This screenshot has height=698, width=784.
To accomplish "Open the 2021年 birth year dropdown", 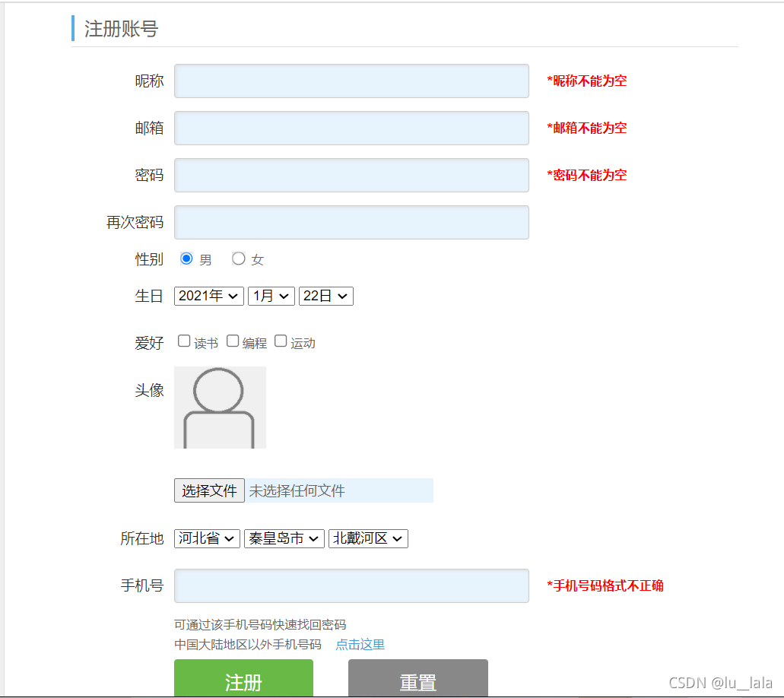I will pyautogui.click(x=209, y=296).
